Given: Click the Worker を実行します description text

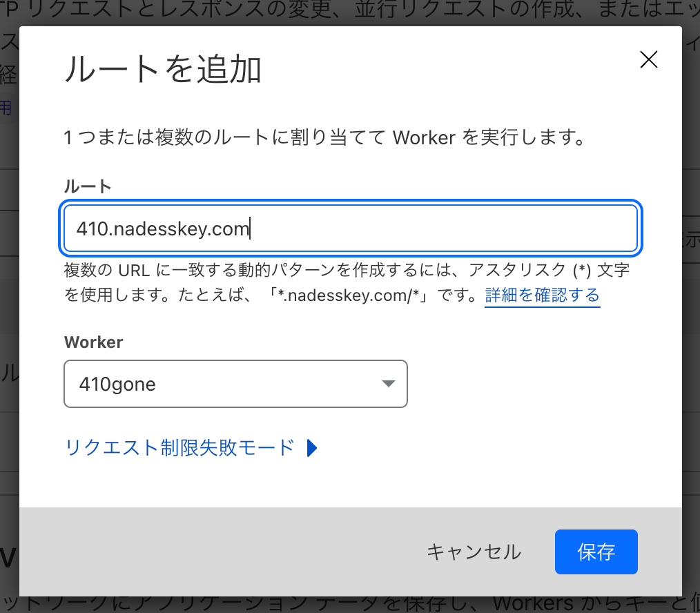Looking at the screenshot, I should (324, 137).
